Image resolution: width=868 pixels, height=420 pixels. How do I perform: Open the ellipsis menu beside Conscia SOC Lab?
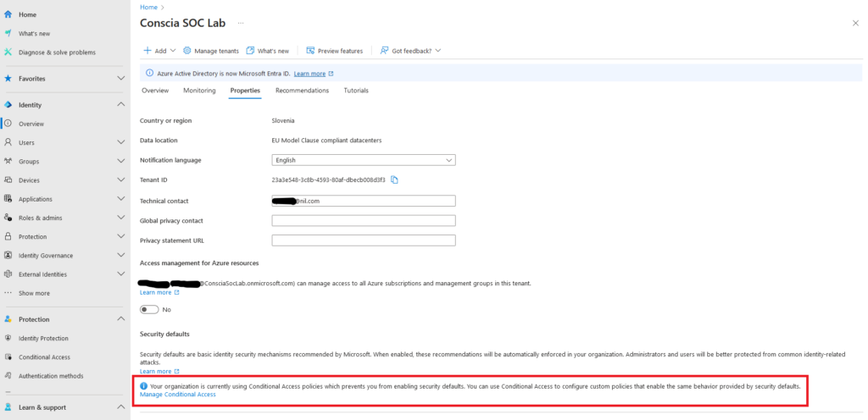click(x=241, y=23)
